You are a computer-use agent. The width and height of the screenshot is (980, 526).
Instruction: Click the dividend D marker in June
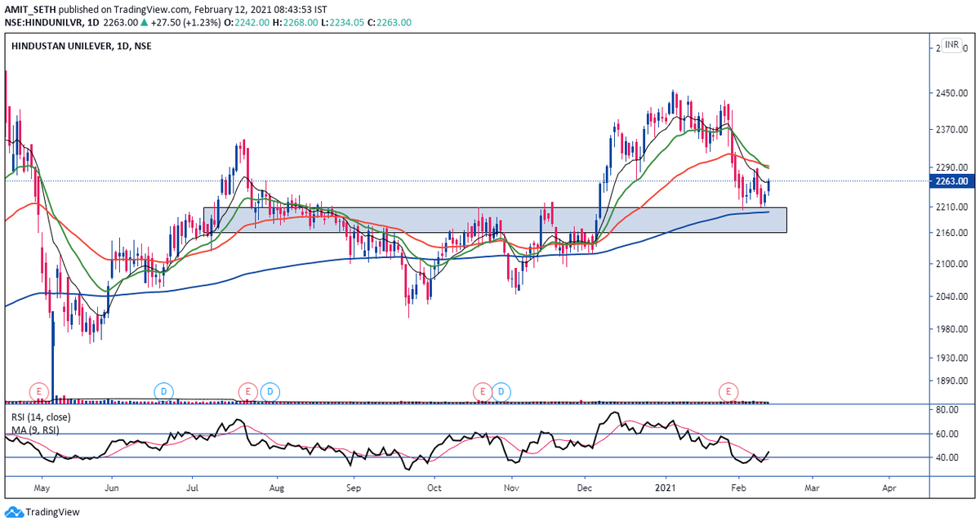point(163,392)
